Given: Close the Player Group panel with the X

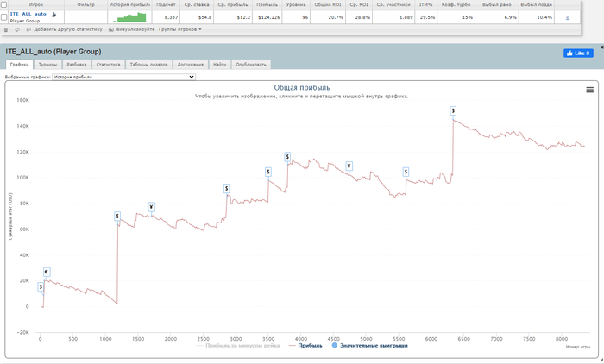Looking at the screenshot, I should (x=601, y=47).
